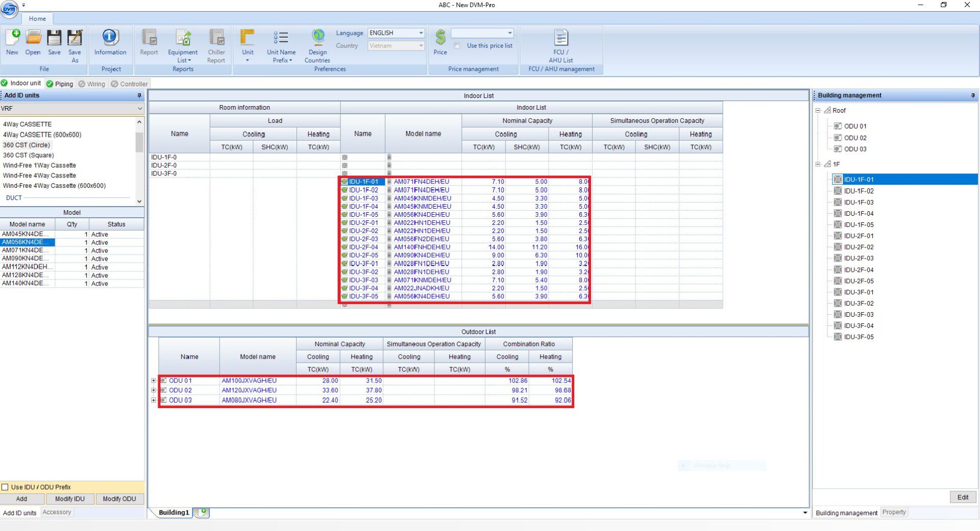980x531 pixels.
Task: Enable Use this price list checkbox
Action: point(457,46)
